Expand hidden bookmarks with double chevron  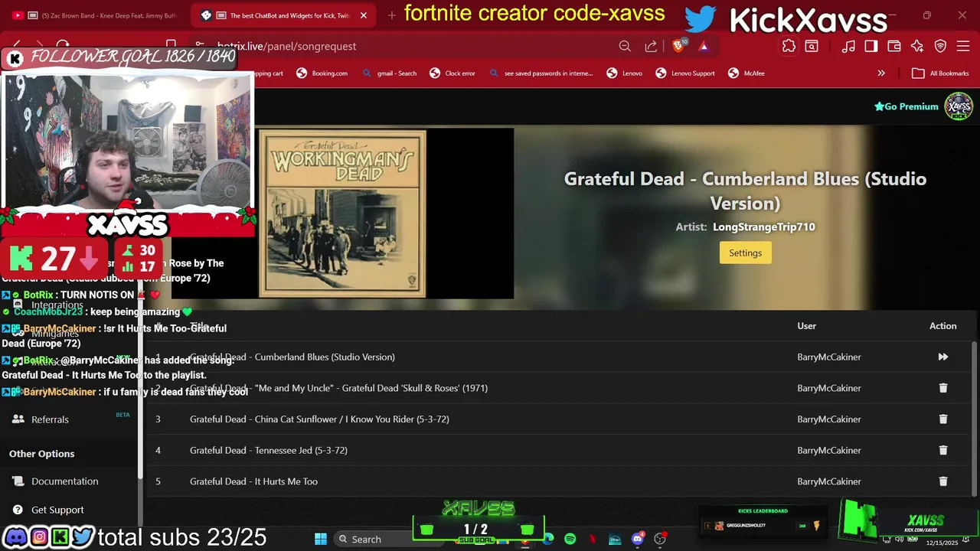[881, 73]
